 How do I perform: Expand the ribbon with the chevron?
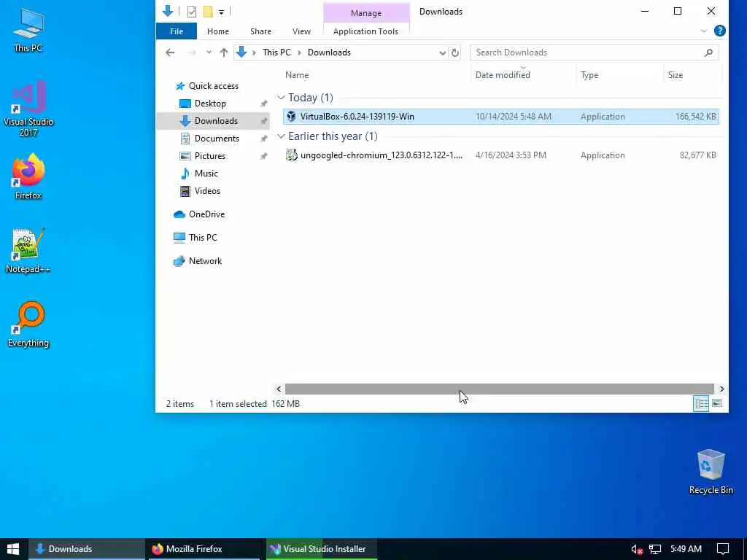pyautogui.click(x=704, y=31)
